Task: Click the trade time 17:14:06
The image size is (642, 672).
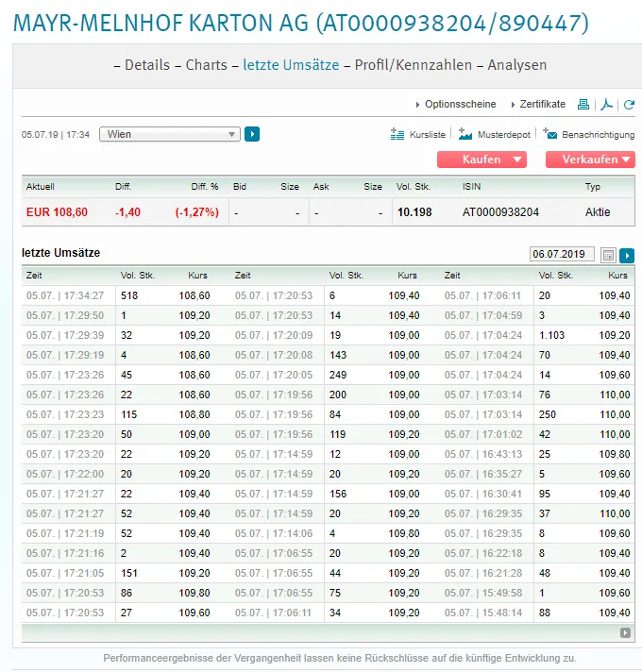Action: 274,533
